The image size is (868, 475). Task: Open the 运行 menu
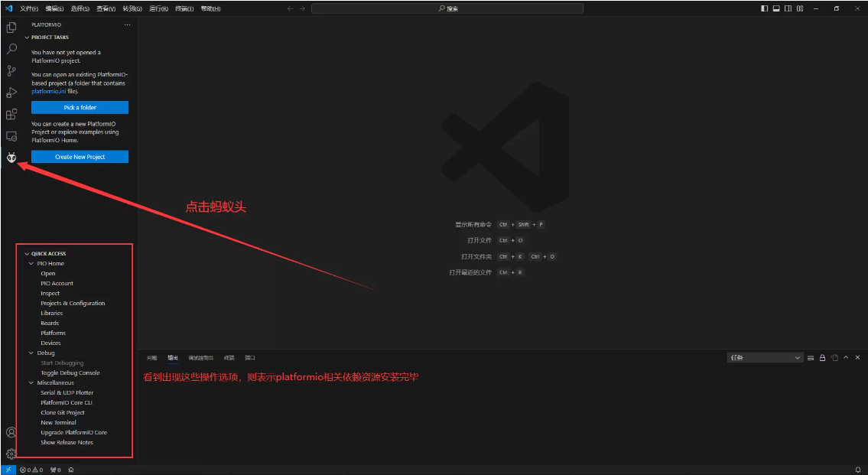[158, 8]
